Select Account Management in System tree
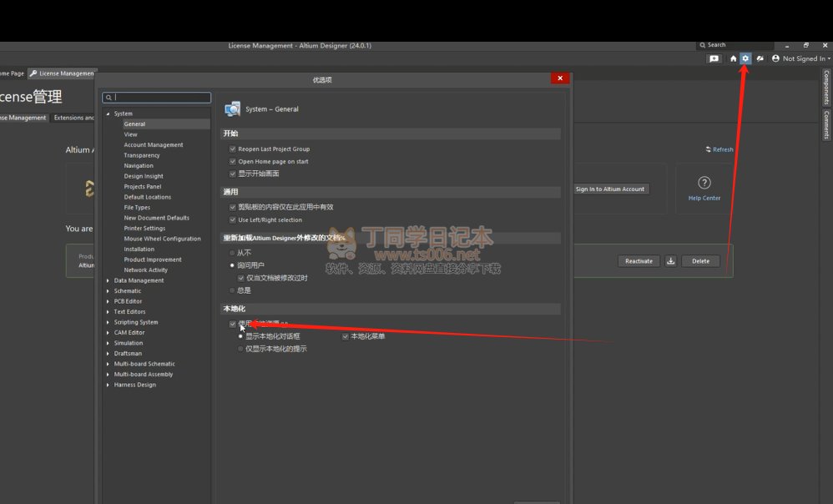 pyautogui.click(x=153, y=145)
